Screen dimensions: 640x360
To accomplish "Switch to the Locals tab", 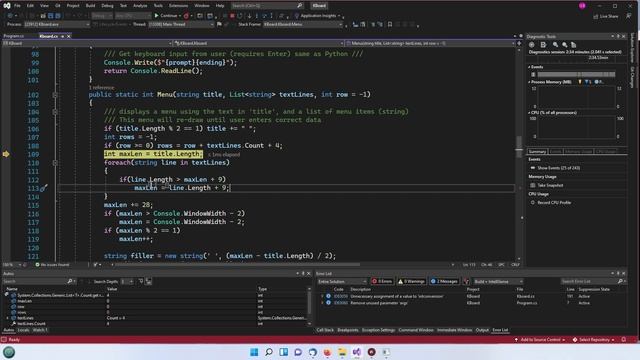I will tap(23, 330).
